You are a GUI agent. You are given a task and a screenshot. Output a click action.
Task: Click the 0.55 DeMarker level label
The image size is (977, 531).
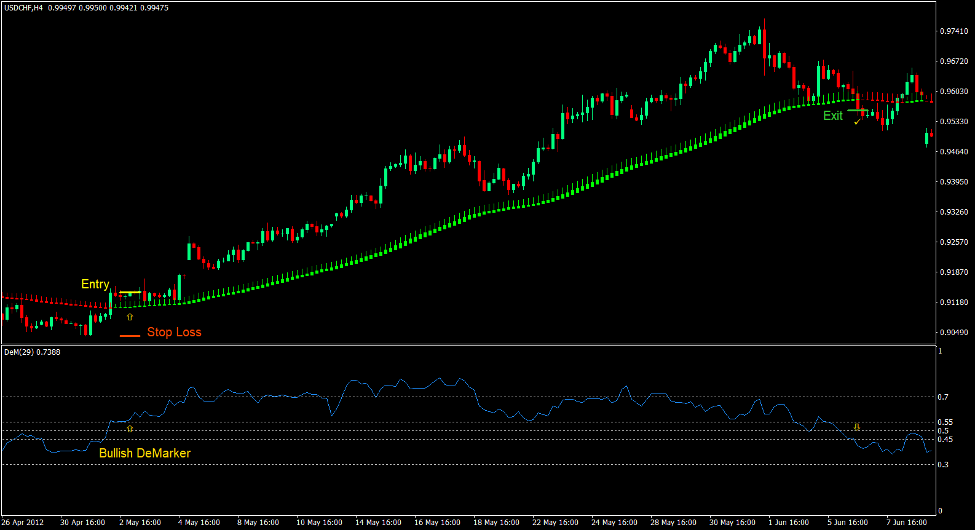pyautogui.click(x=945, y=423)
